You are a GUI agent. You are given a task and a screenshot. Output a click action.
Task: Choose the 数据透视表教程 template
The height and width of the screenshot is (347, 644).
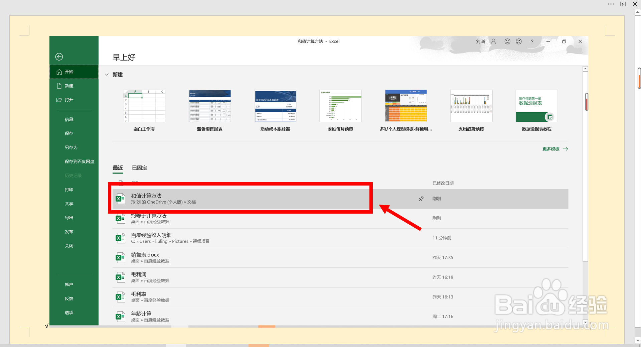[x=537, y=110]
